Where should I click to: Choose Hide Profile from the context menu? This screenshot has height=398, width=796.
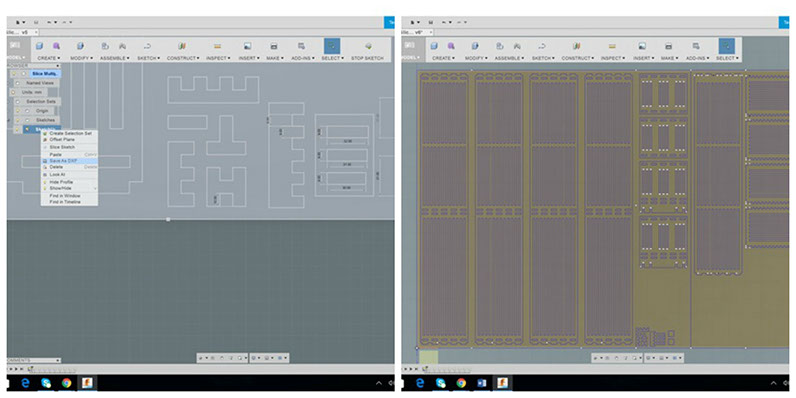pyautogui.click(x=70, y=182)
